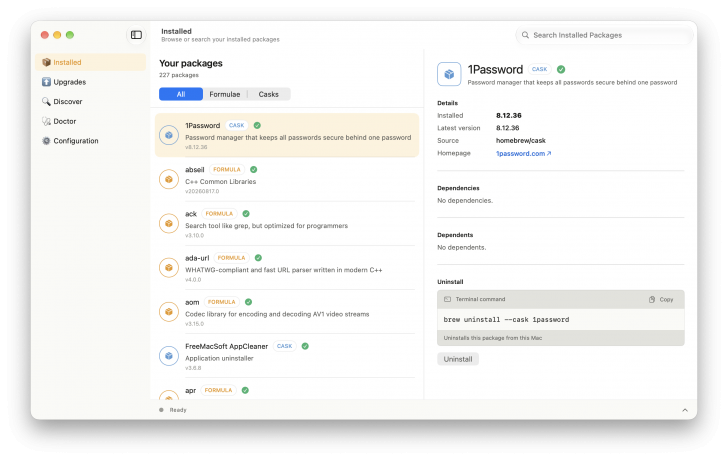Click green checkmark next to abseil
The width and height of the screenshot is (728, 460).
tap(254, 169)
